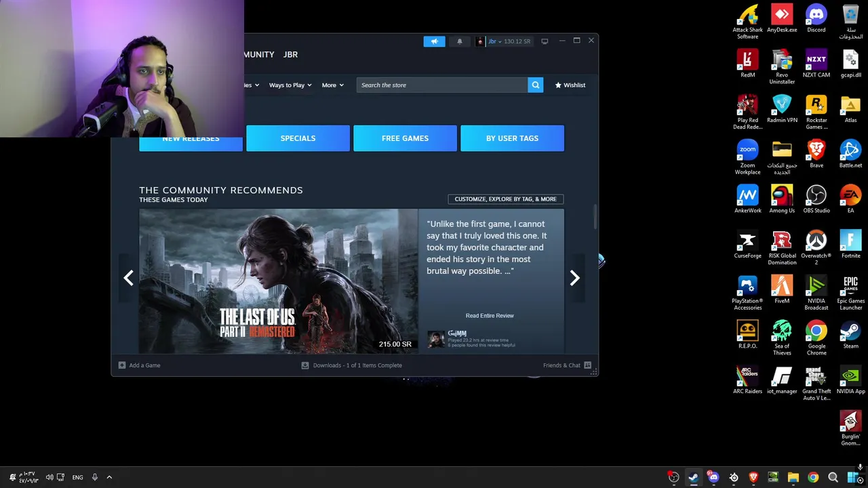The width and height of the screenshot is (868, 488).
Task: Open the Recycle Bin desktop icon
Action: (850, 22)
